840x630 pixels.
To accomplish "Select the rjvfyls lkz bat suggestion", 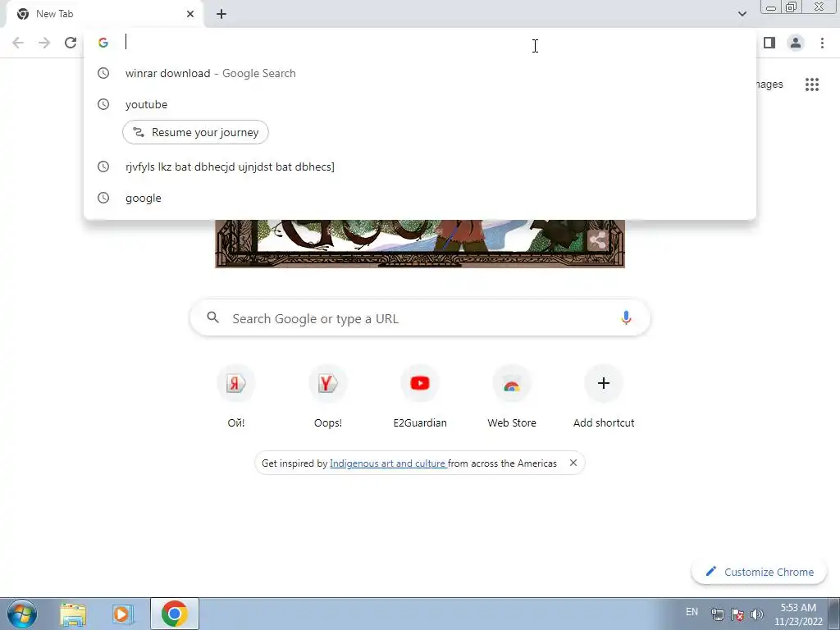I will [420, 167].
